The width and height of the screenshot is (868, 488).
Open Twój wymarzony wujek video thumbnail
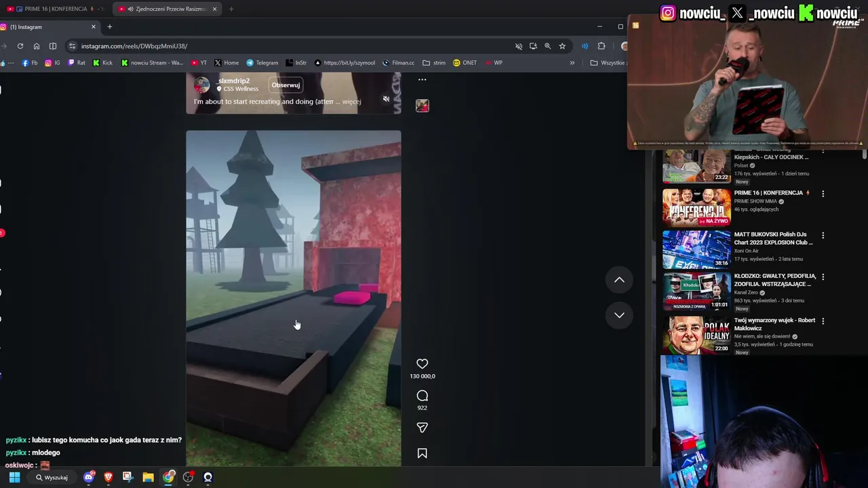(696, 335)
